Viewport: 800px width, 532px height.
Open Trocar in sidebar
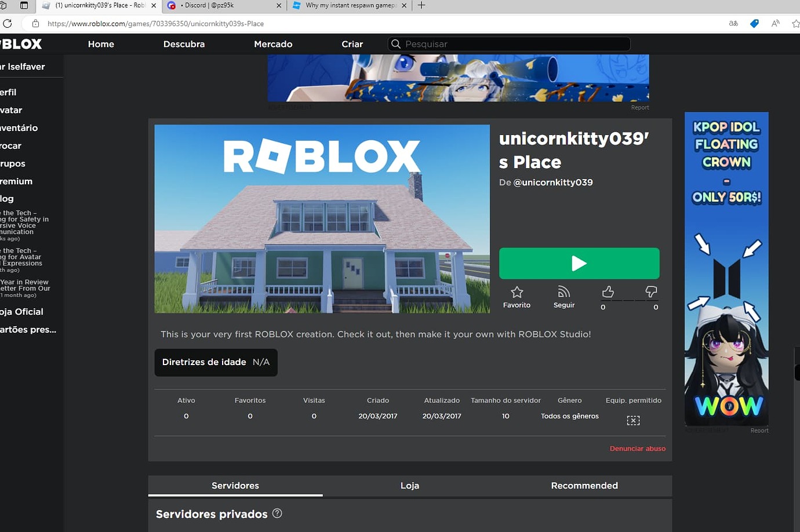pyautogui.click(x=10, y=146)
